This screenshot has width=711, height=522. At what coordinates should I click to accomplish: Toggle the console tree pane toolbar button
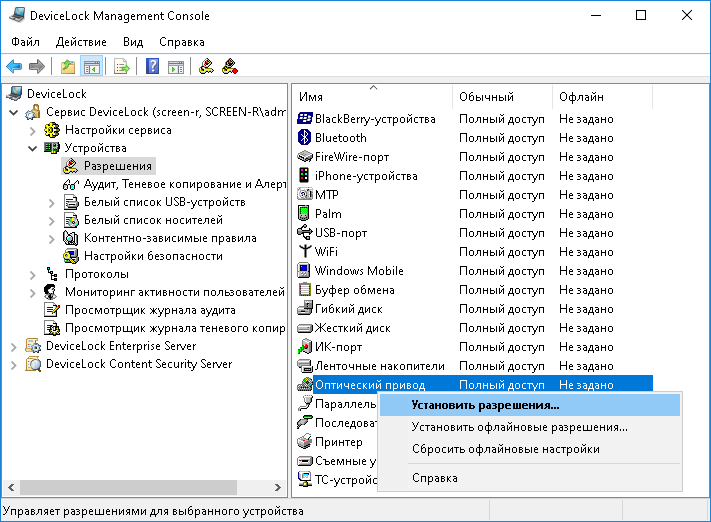click(x=91, y=67)
